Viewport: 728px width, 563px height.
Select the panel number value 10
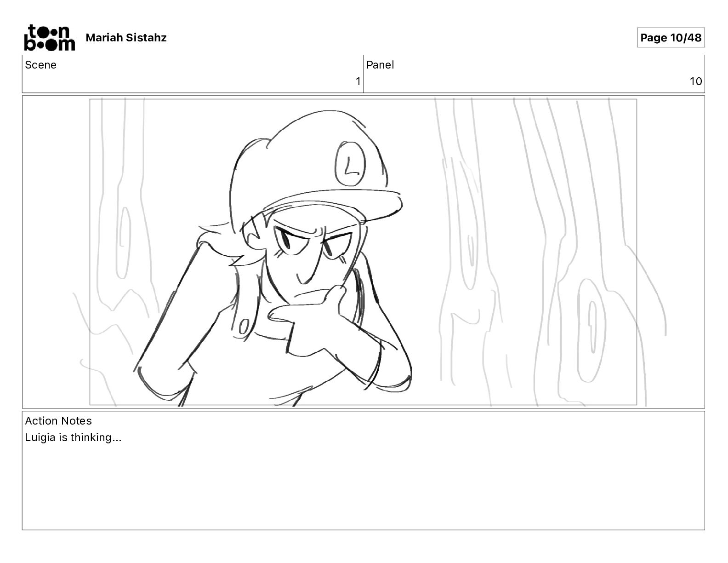click(x=696, y=81)
